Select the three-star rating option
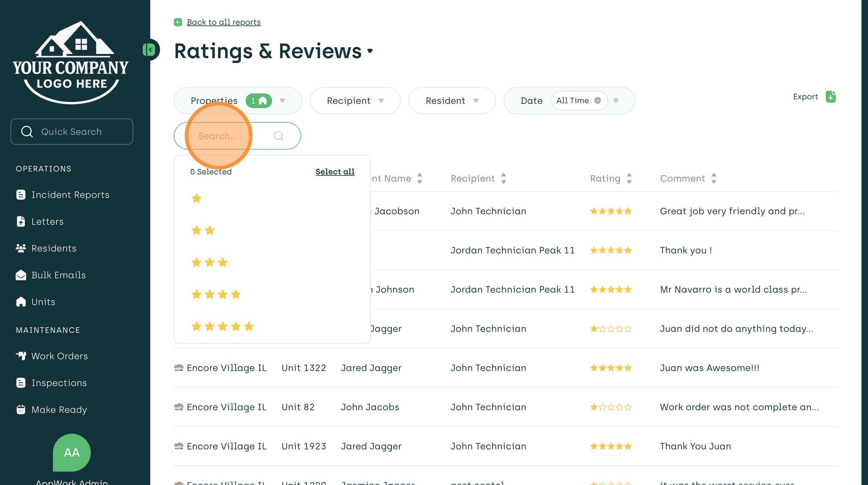 (x=209, y=263)
